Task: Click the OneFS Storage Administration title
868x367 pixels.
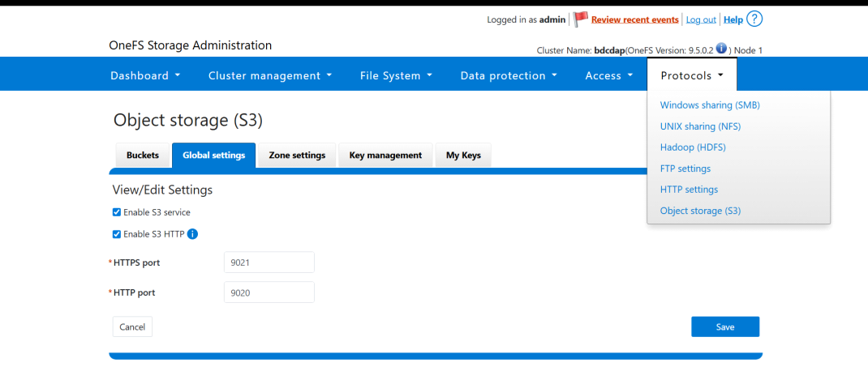Action: pyautogui.click(x=191, y=45)
